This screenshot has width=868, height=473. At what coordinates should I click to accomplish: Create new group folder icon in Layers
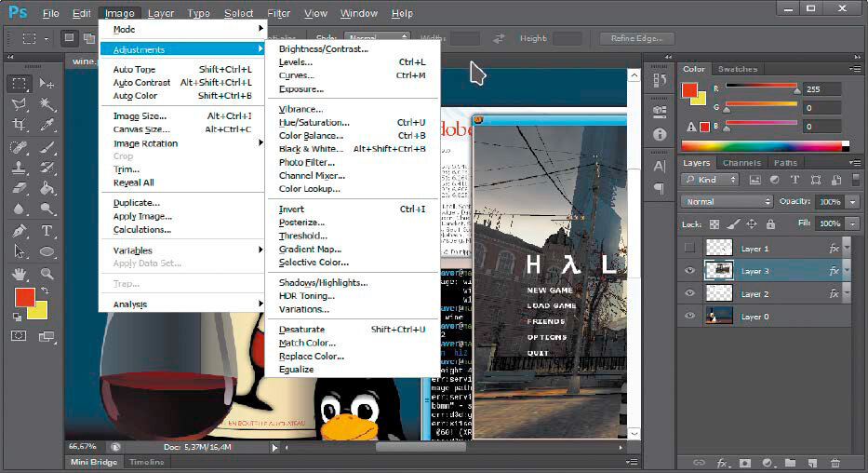tap(790, 463)
